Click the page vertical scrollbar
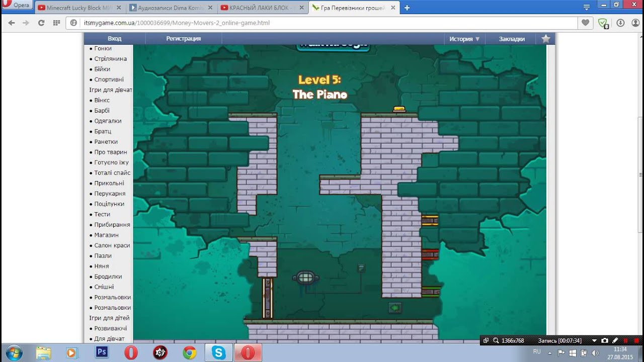The width and height of the screenshot is (644, 362). click(640, 175)
